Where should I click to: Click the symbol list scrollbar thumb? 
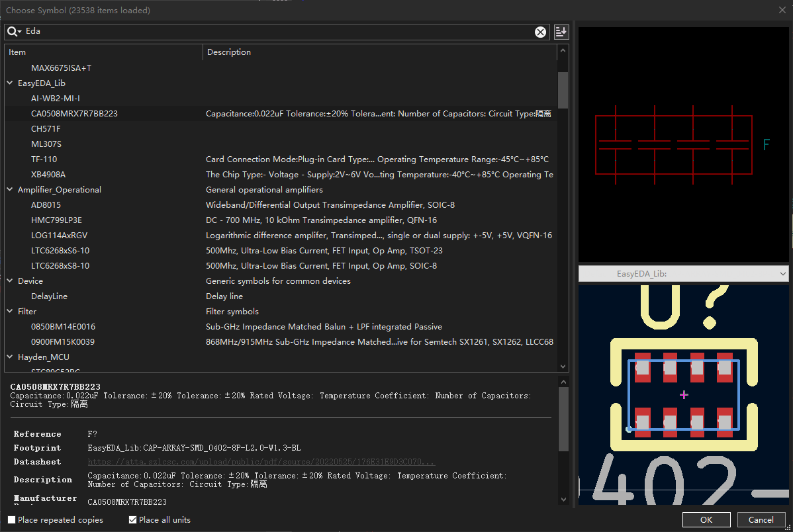coord(563,90)
